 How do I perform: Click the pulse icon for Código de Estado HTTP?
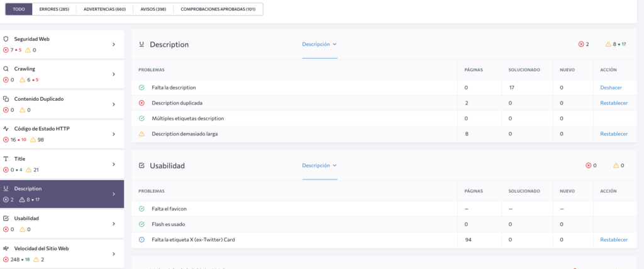point(6,129)
